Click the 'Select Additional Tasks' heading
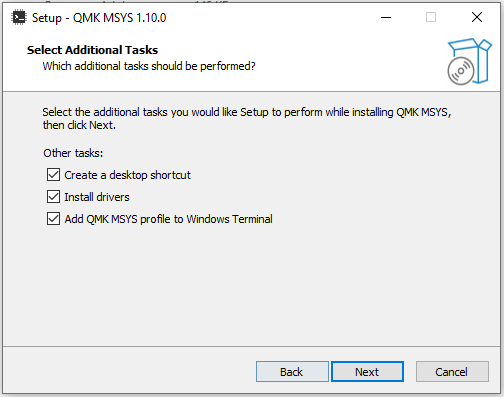Image resolution: width=504 pixels, height=397 pixels. 92,50
